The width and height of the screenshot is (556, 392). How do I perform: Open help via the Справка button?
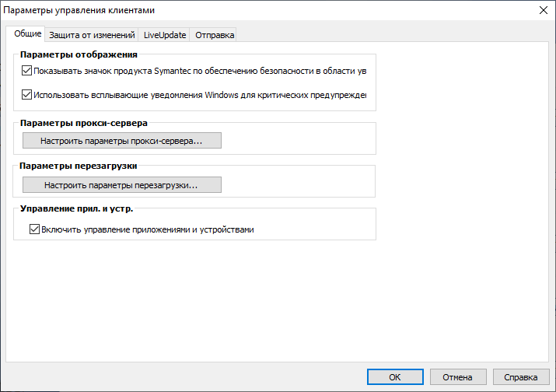pos(521,377)
